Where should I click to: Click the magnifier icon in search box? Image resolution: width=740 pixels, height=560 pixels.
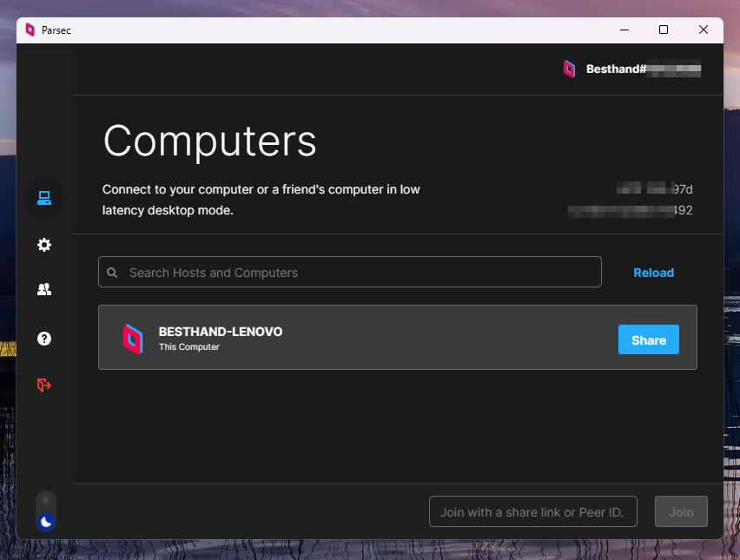tap(113, 273)
